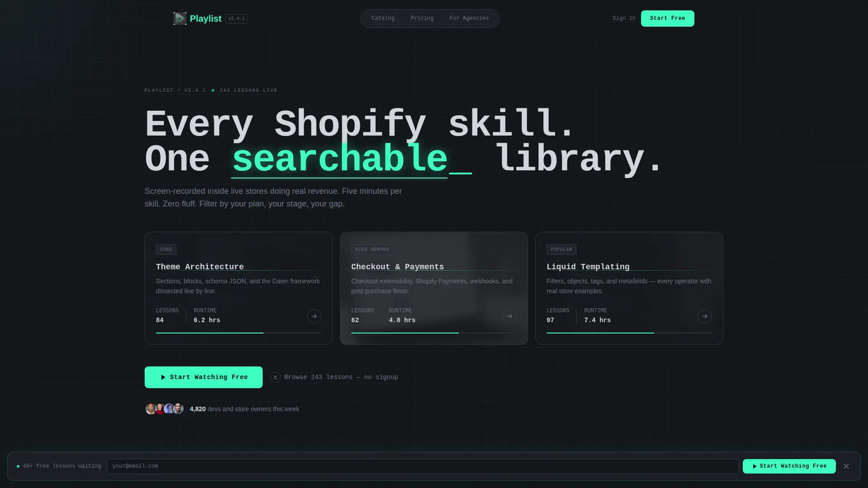Click the 62 lessons count

pos(355,320)
